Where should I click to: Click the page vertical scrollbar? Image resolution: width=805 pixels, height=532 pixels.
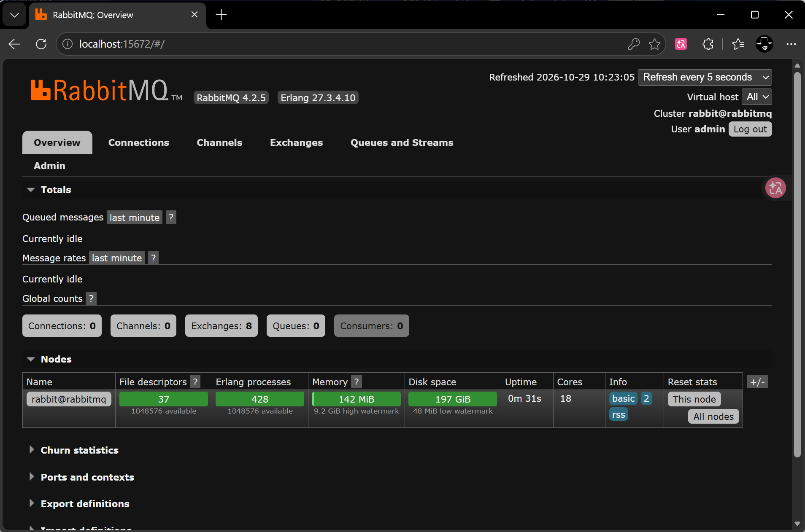coord(797,264)
